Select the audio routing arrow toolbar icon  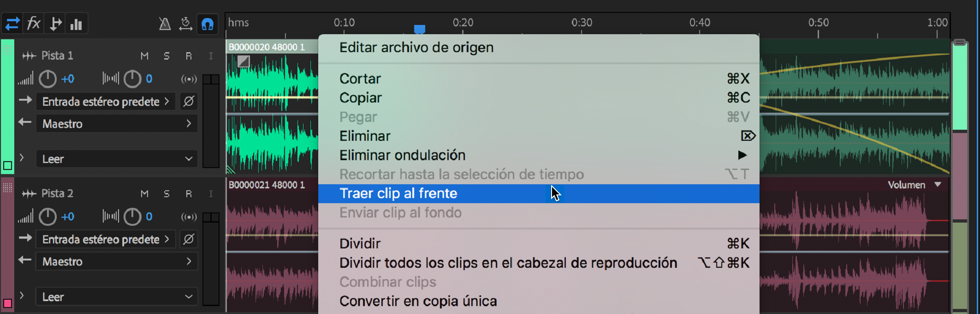55,23
